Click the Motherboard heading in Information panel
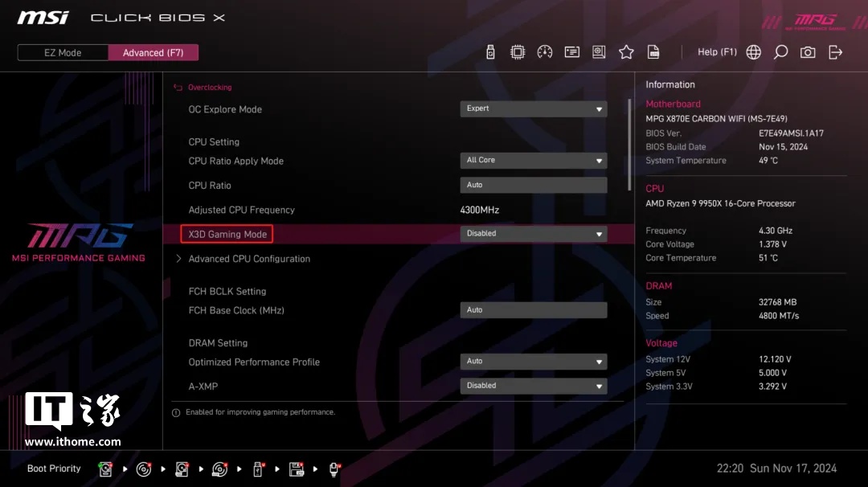The width and height of the screenshot is (868, 487). click(x=673, y=104)
